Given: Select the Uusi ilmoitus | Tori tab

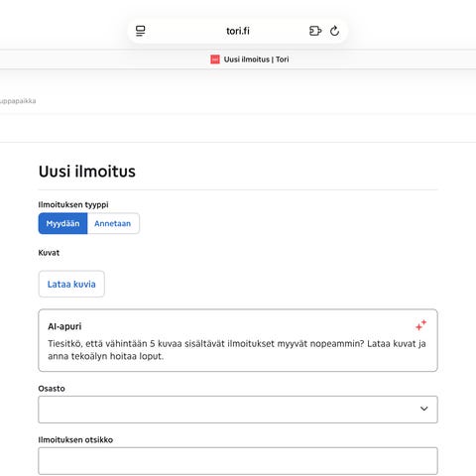Looking at the screenshot, I should [x=250, y=59].
